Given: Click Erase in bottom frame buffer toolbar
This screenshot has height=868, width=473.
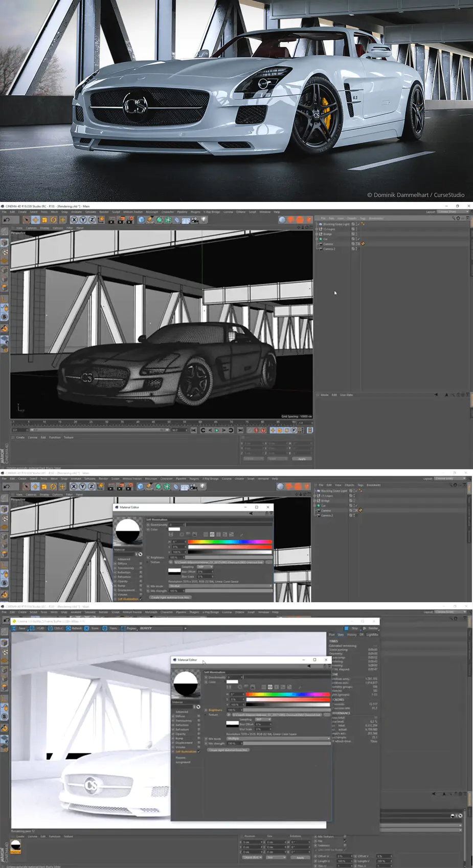Looking at the screenshot, I should click(92, 628).
